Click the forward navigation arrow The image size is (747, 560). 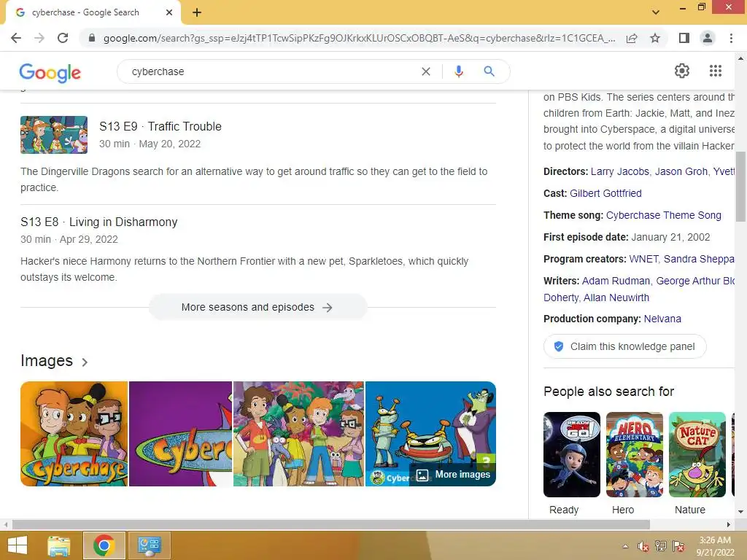[39, 38]
